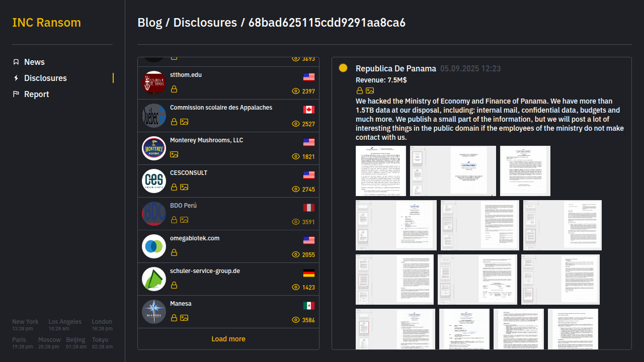This screenshot has width=644, height=362.
Task: Click image icon under Commission scolaire des Appalaches
Action: coord(184,122)
